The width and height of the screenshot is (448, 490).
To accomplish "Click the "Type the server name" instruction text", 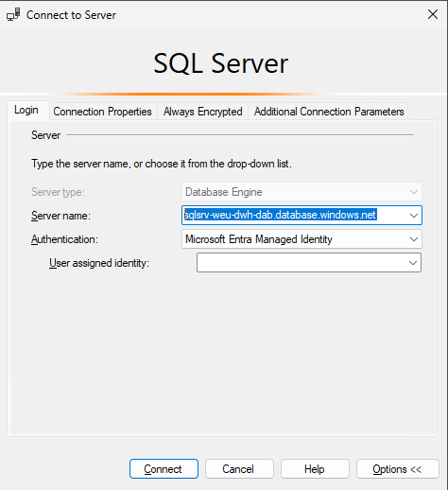I will point(162,164).
